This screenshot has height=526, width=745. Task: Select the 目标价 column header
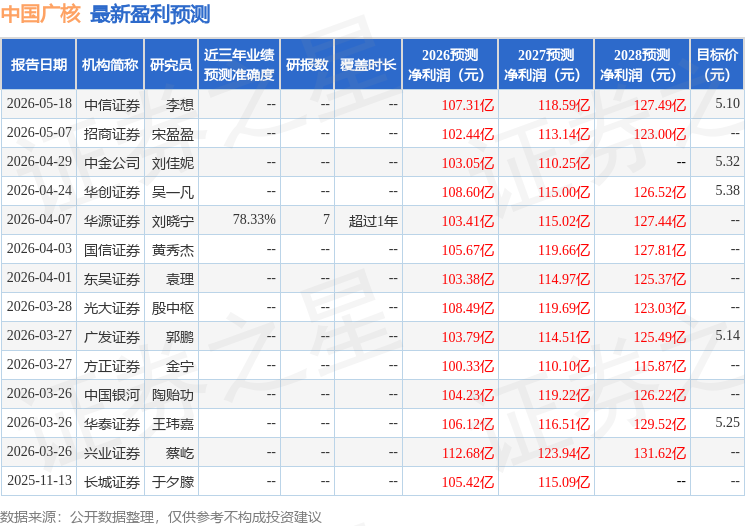[717, 65]
